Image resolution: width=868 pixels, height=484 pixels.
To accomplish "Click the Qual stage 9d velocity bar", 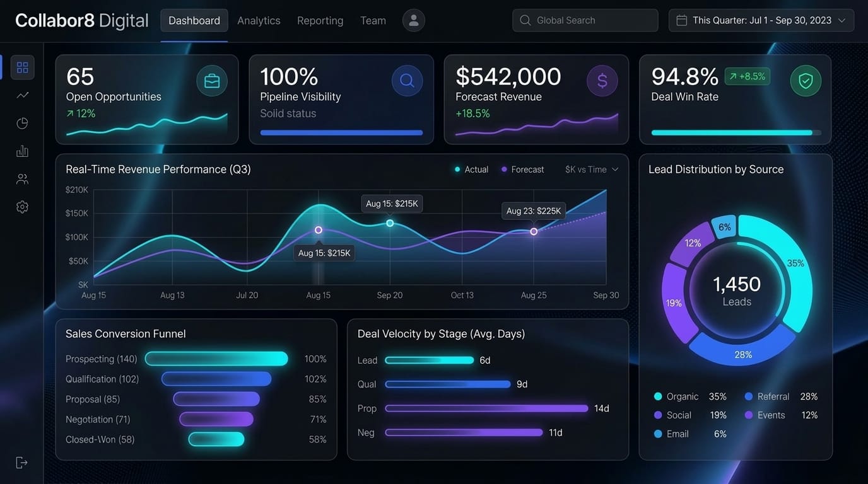I will pos(448,384).
